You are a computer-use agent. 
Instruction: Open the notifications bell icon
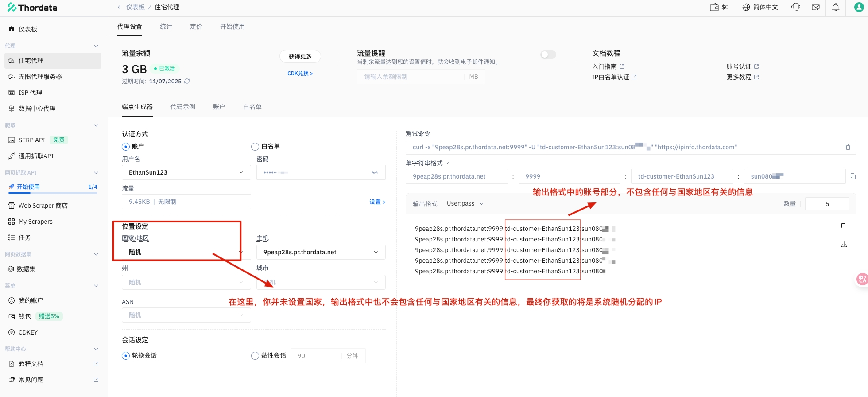[836, 7]
